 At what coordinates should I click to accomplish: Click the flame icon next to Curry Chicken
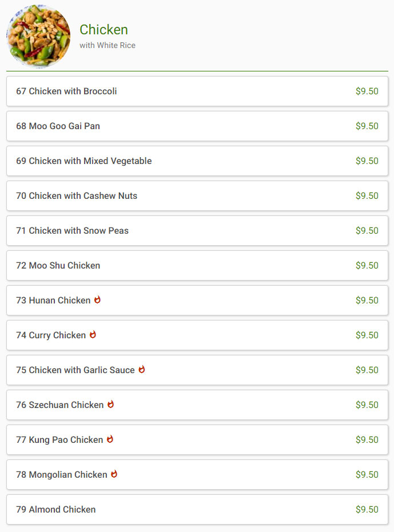click(93, 334)
